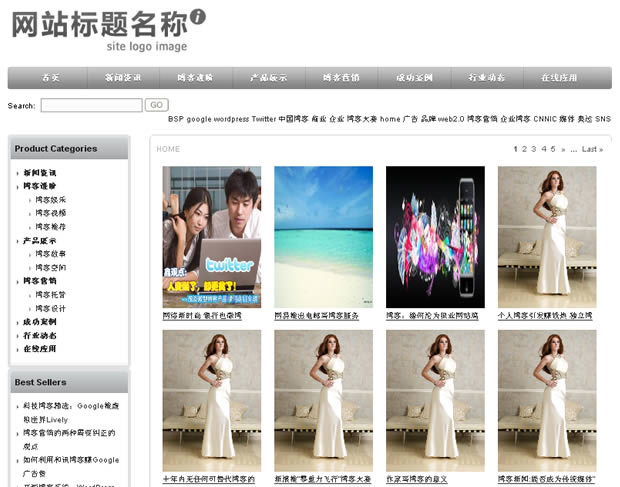Image resolution: width=620 pixels, height=487 pixels.
Task: Open the caption link under the Twitter thumbnail
Action: pos(202,316)
